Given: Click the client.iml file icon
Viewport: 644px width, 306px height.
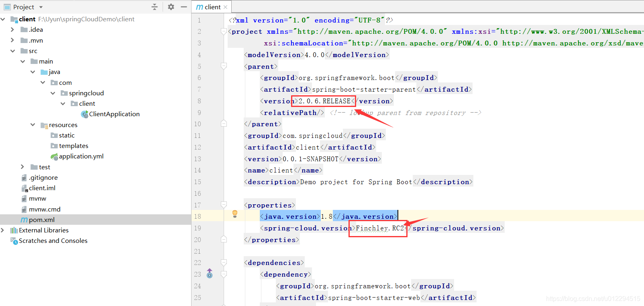Looking at the screenshot, I should (x=24, y=188).
